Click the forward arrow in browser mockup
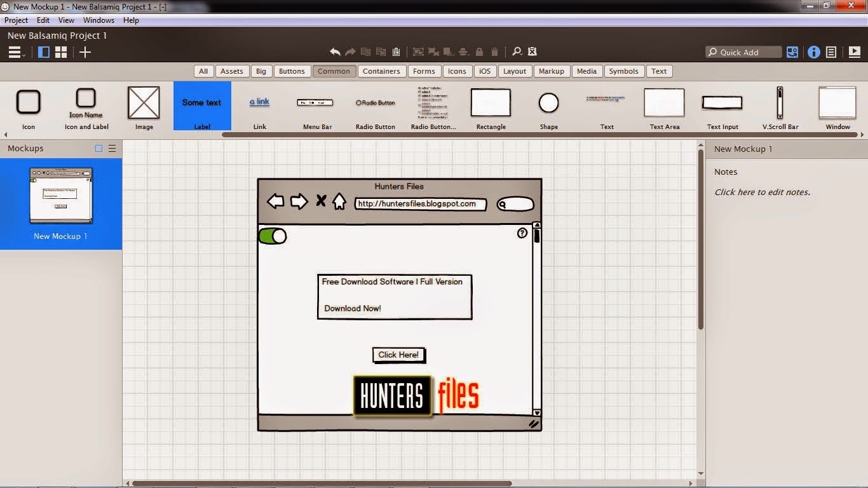 point(299,201)
